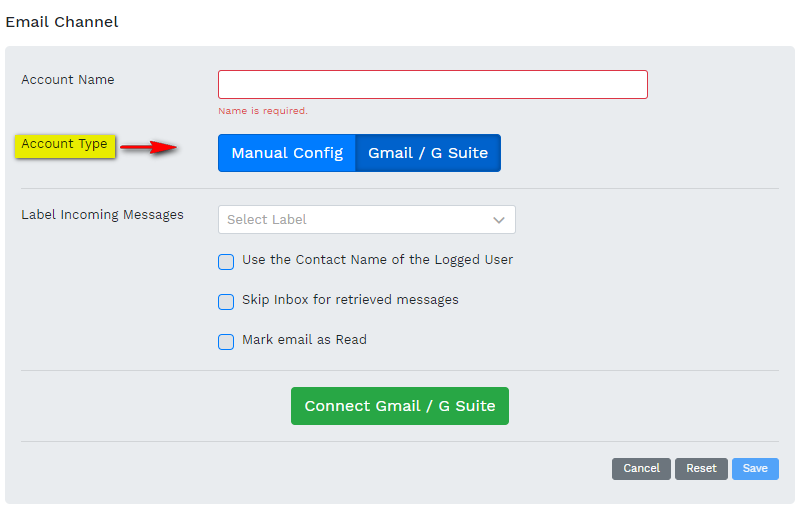Check the Mark email as Read box
The width and height of the screenshot is (810, 522).
(226, 341)
